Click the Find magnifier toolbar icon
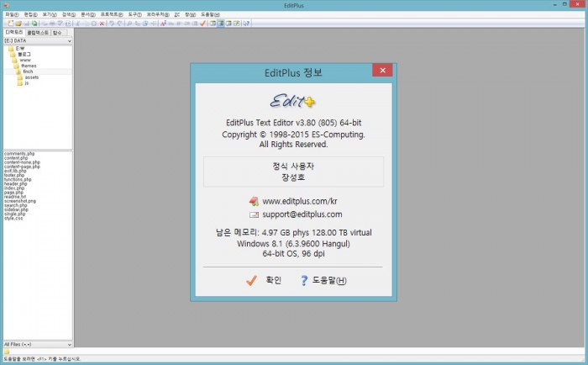The width and height of the screenshot is (588, 365). pyautogui.click(x=129, y=24)
